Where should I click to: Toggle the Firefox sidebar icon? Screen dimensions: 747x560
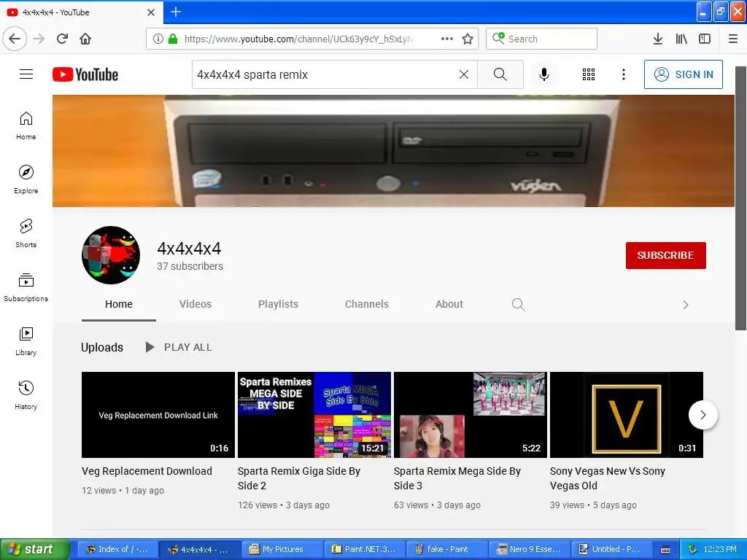[x=705, y=39]
